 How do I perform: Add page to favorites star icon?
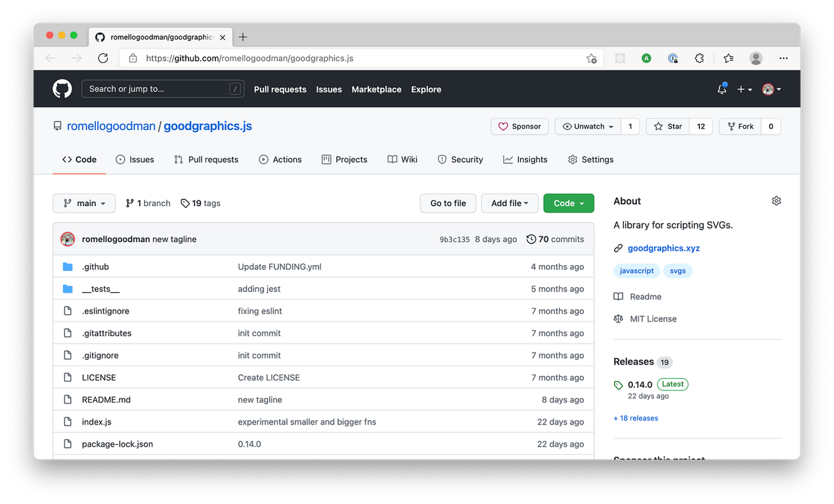(591, 58)
